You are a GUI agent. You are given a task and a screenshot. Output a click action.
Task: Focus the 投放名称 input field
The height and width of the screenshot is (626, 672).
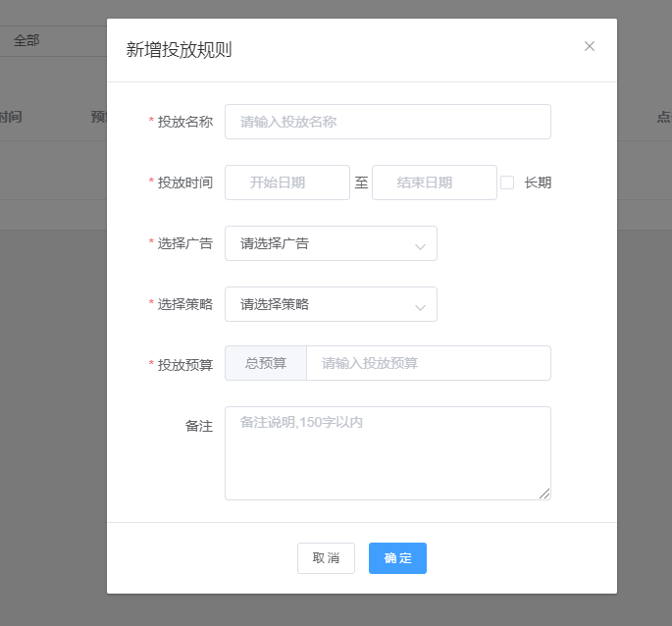click(388, 122)
